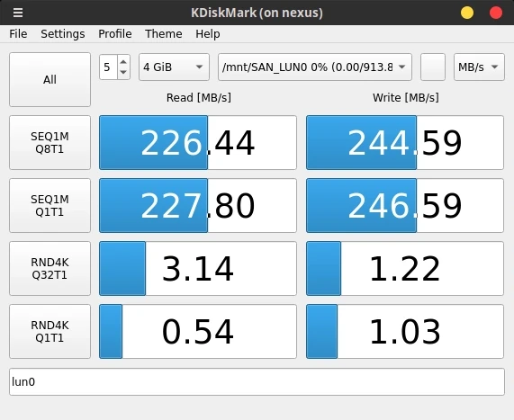This screenshot has height=420, width=514.
Task: Open the Theme menu
Action: tap(164, 34)
